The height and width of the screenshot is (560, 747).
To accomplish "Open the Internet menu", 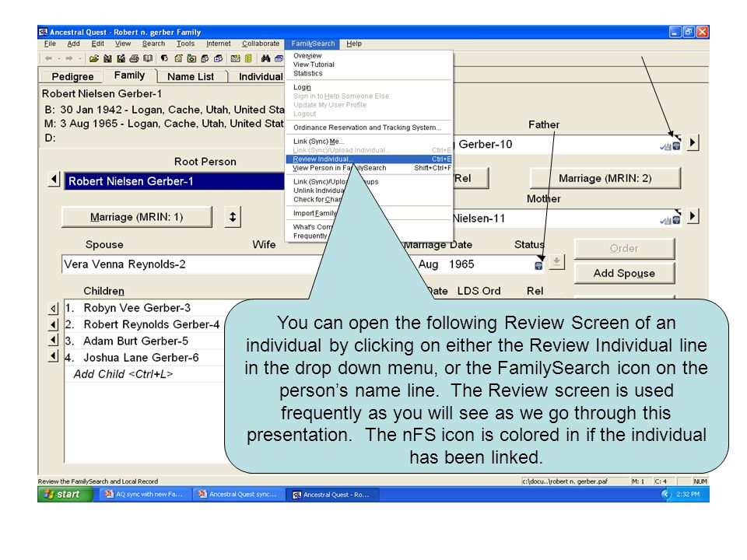I will [218, 44].
